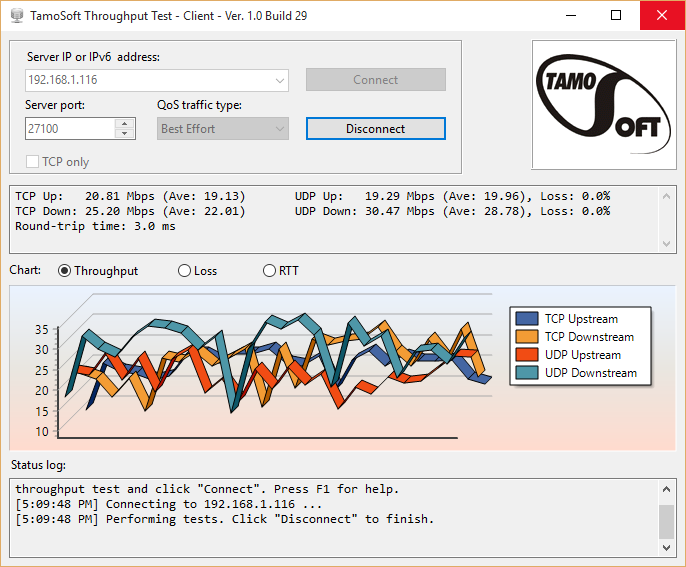Click the status log scroll up arrow
Image resolution: width=686 pixels, height=567 pixels.
click(x=666, y=489)
